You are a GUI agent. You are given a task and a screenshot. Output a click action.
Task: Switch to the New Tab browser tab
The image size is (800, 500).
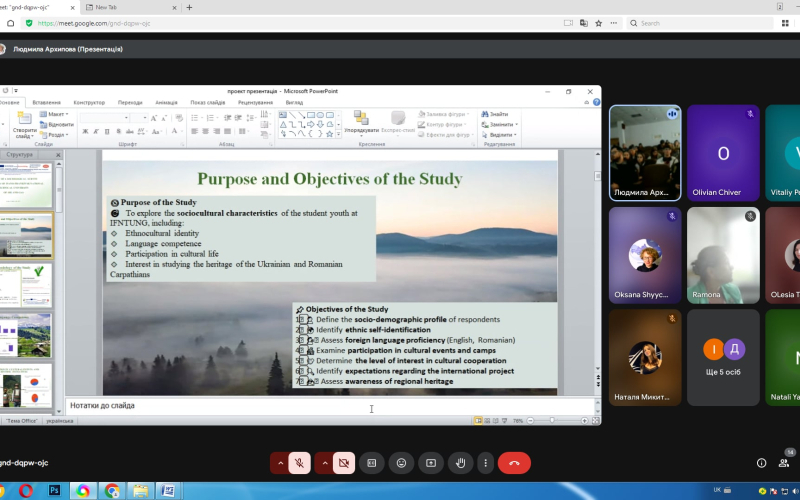[130, 7]
